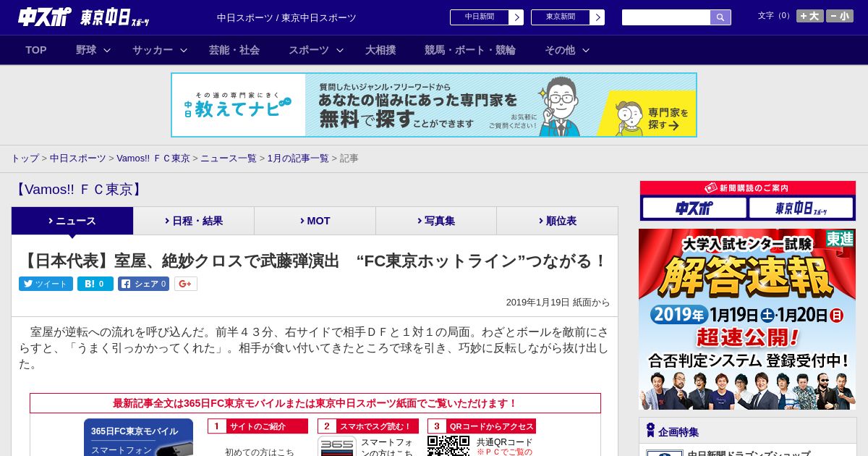Expand the サッカー navigation dropdown
Viewport: 868px width, 456px height.
pyautogui.click(x=160, y=50)
